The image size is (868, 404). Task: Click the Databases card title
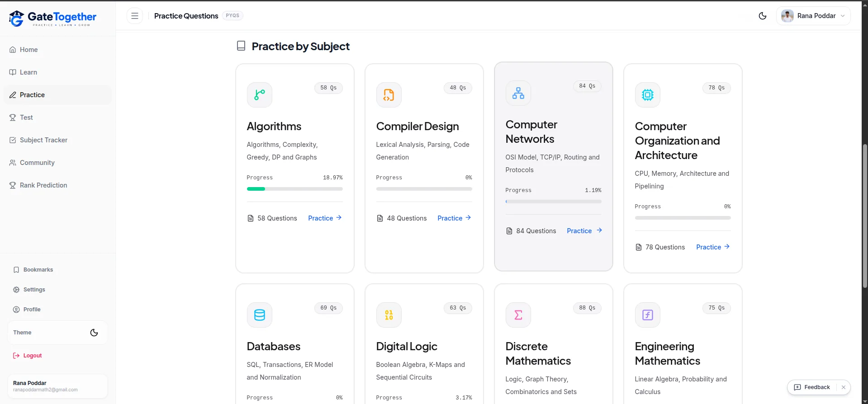(274, 347)
